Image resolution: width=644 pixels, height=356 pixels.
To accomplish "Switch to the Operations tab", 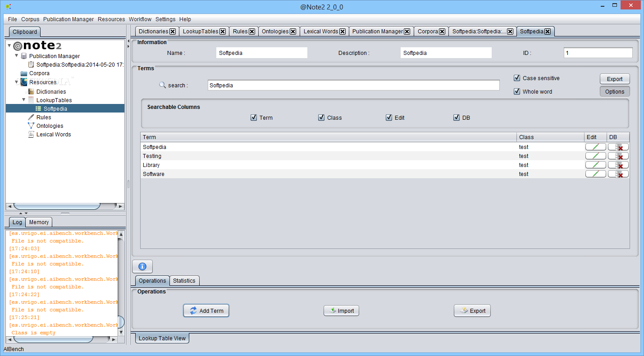I will (152, 280).
